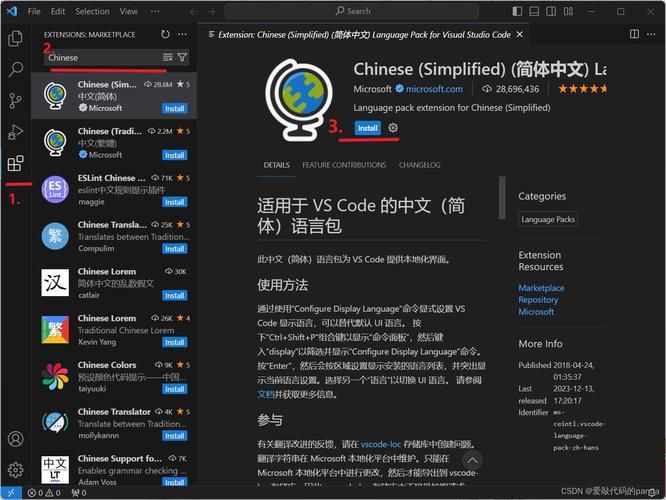Install Chinese Lorem by Kevin Yang

(x=175, y=342)
